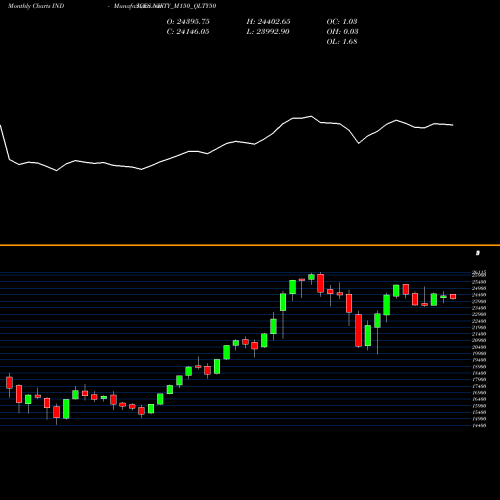The width and height of the screenshot is (500, 500).
Task: Select the last red candle at chart's right end
Action: [x=453, y=297]
